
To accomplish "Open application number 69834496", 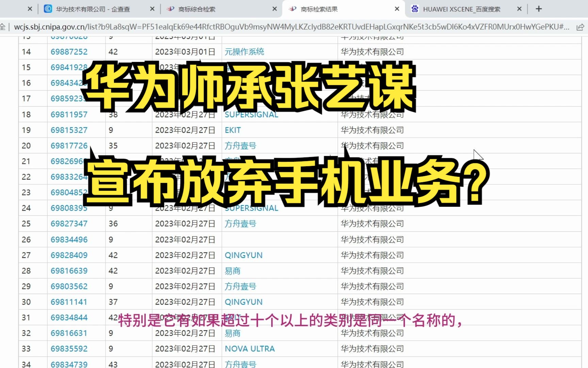I will coord(69,240).
